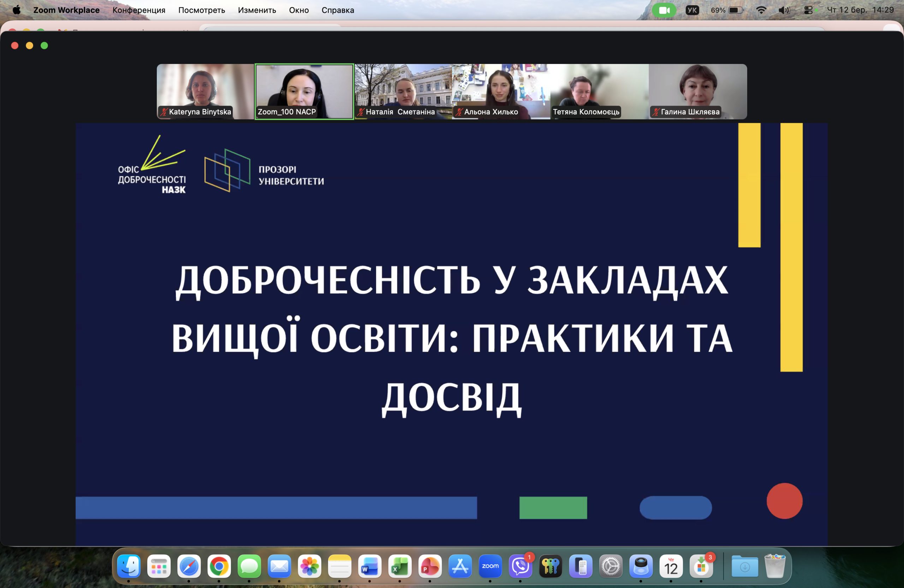The height and width of the screenshot is (588, 904).
Task: Open Viber from the Dock
Action: coord(521,566)
